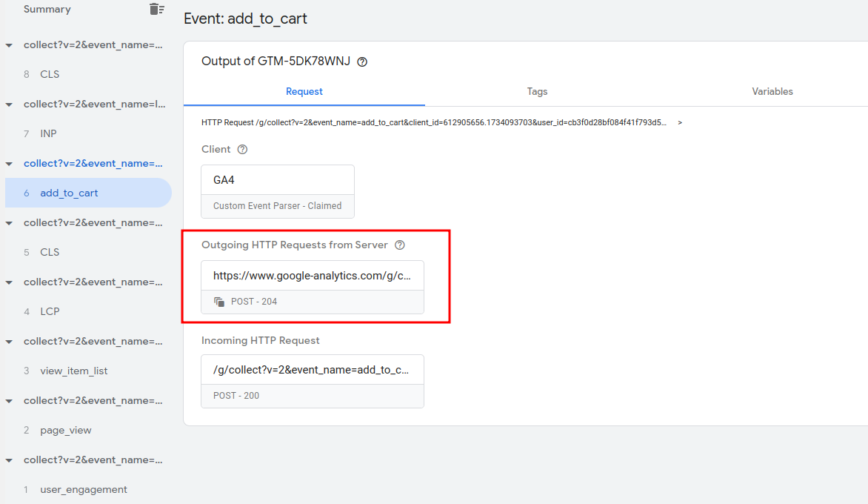Click help icon beside Client label
This screenshot has height=504, width=868.
tap(242, 150)
